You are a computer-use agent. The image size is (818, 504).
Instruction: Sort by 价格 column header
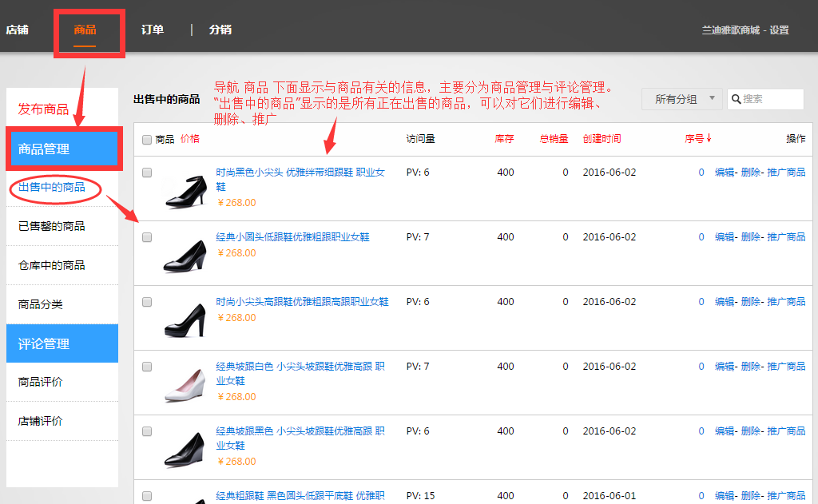click(x=190, y=139)
